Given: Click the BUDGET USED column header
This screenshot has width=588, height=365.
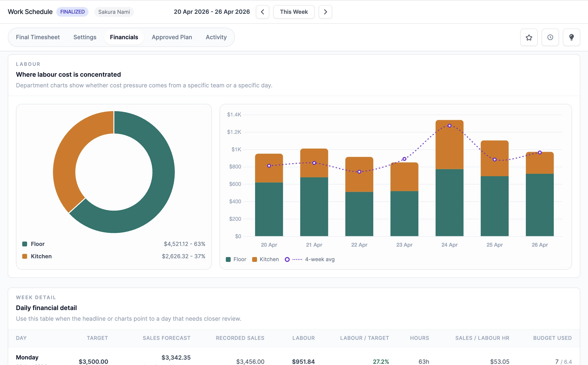Looking at the screenshot, I should 552,338.
